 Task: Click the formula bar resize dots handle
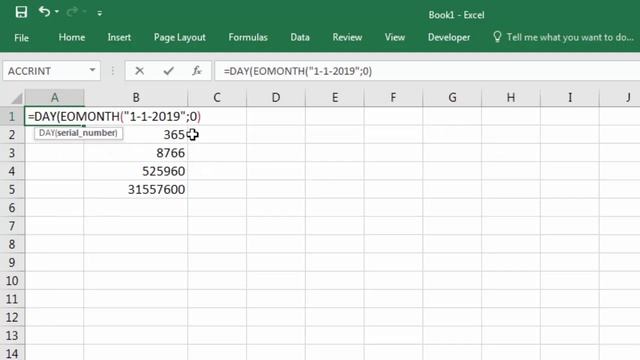click(113, 71)
